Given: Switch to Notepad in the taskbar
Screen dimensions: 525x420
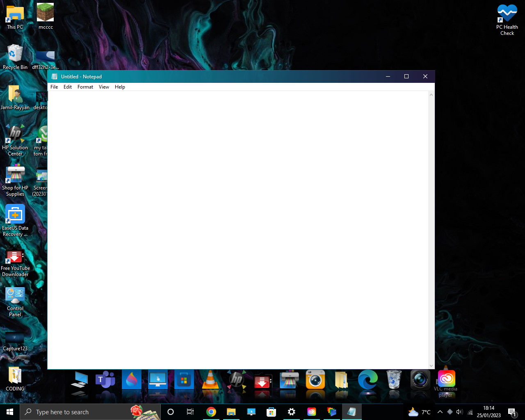Looking at the screenshot, I should pyautogui.click(x=352, y=412).
